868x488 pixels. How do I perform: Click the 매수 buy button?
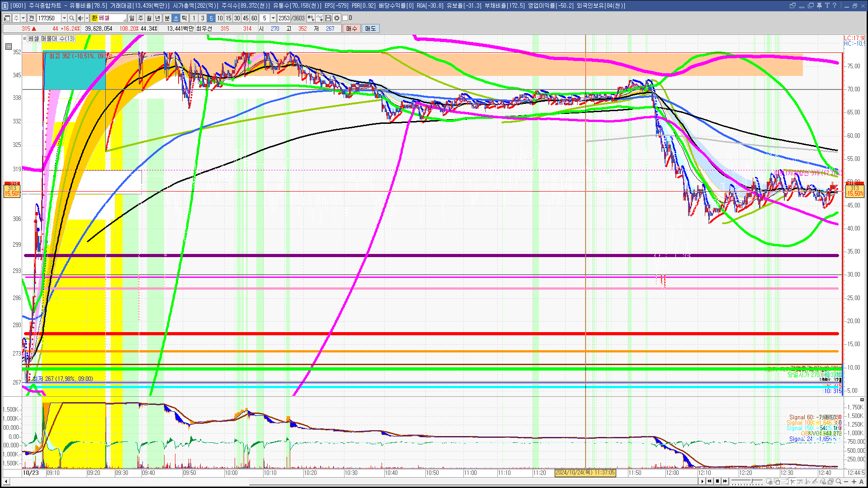352,28
